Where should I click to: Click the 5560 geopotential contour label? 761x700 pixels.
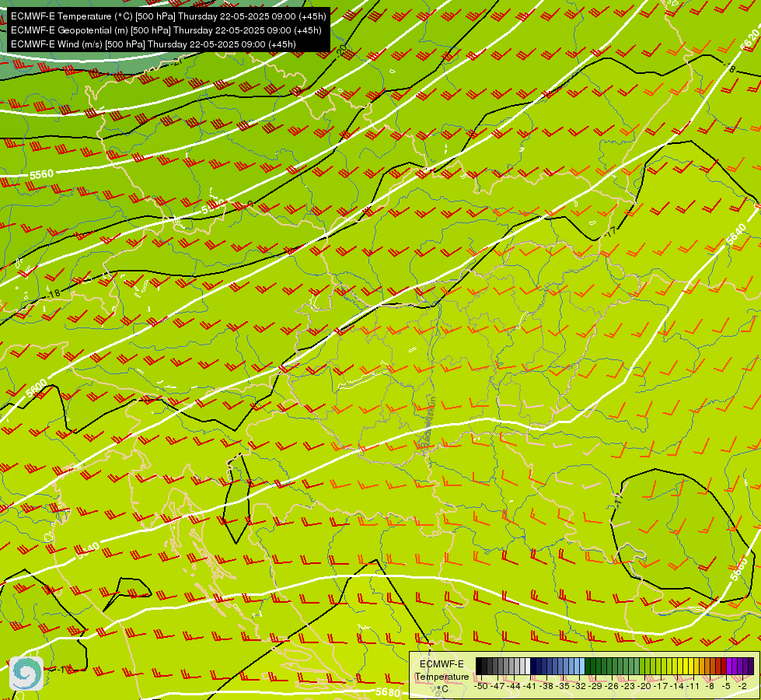click(x=41, y=174)
